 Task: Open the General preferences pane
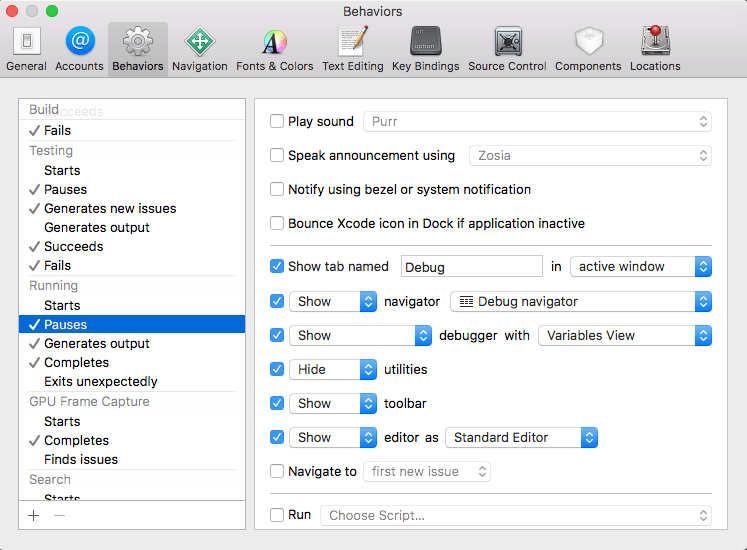[26, 49]
